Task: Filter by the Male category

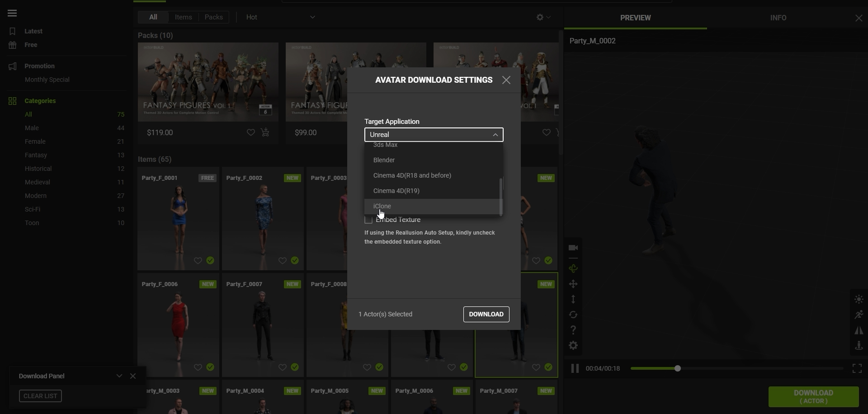Action: (32, 128)
